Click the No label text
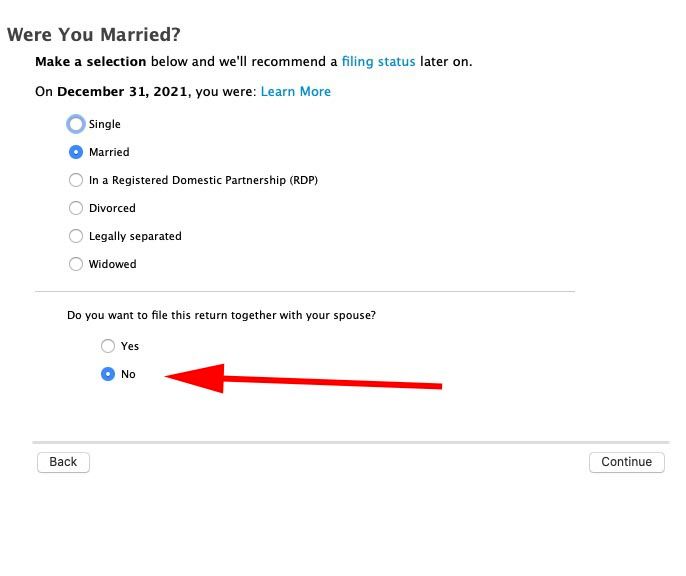The height and width of the screenshot is (576, 686). click(x=128, y=374)
